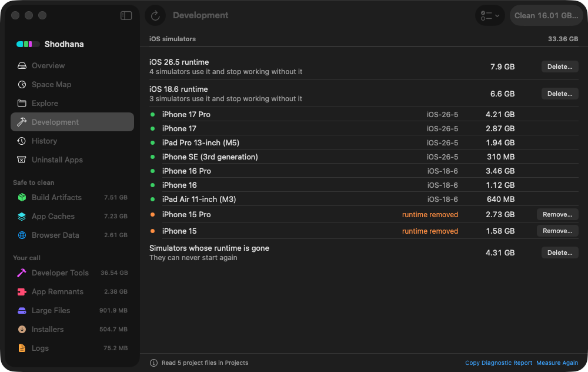
Task: Click the refresh arrow icon
Action: [155, 15]
